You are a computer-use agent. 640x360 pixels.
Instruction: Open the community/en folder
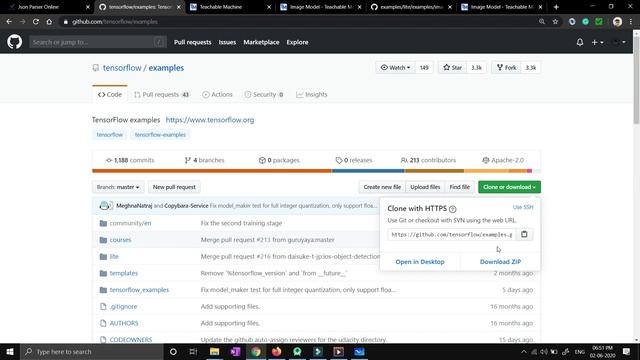coord(130,223)
